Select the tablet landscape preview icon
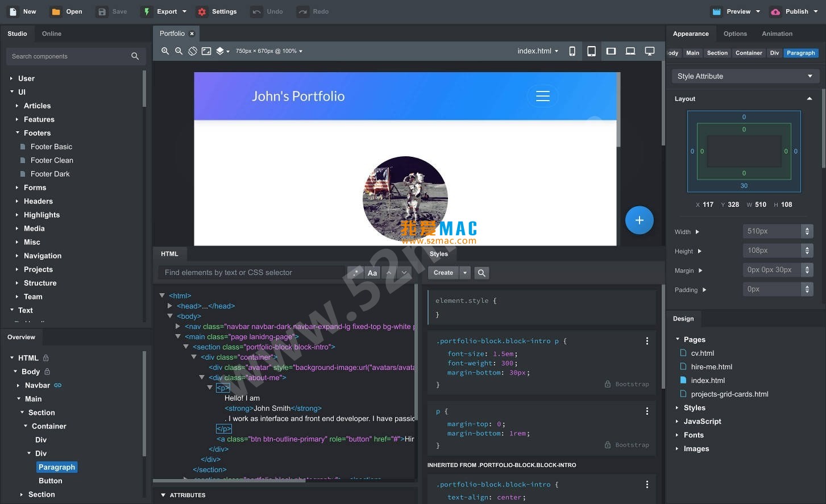This screenshot has width=826, height=504. pyautogui.click(x=611, y=51)
